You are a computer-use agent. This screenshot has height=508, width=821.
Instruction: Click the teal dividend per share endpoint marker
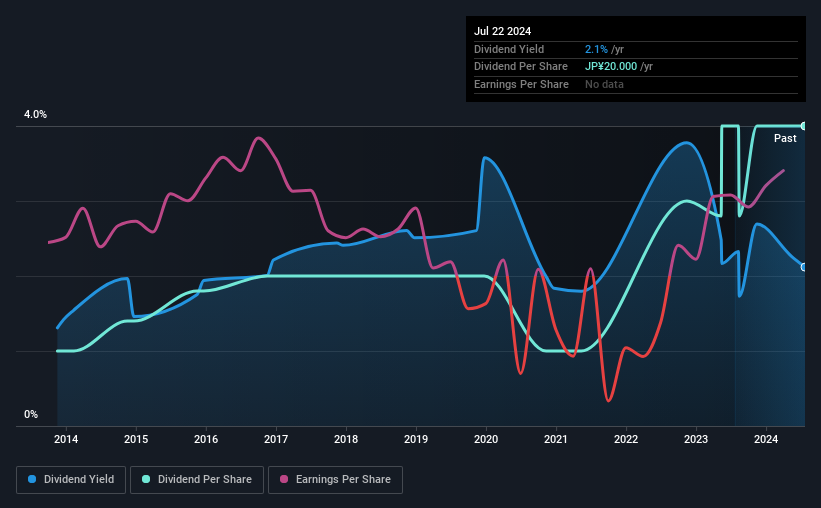point(804,126)
